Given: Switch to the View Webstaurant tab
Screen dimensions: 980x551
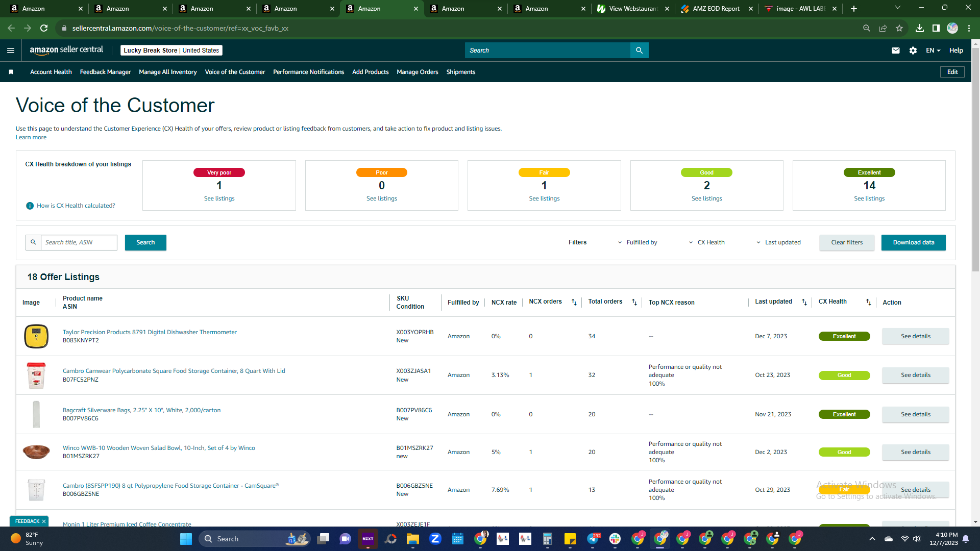Looking at the screenshot, I should (633, 9).
